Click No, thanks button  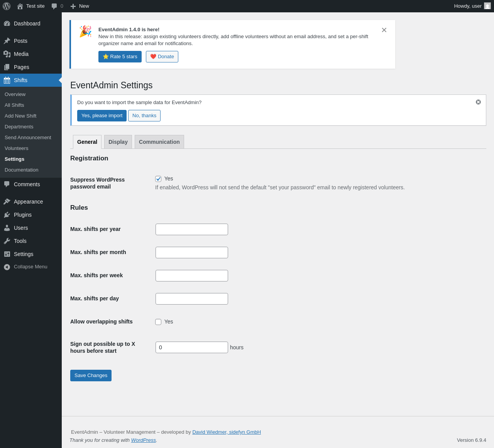[x=144, y=116]
